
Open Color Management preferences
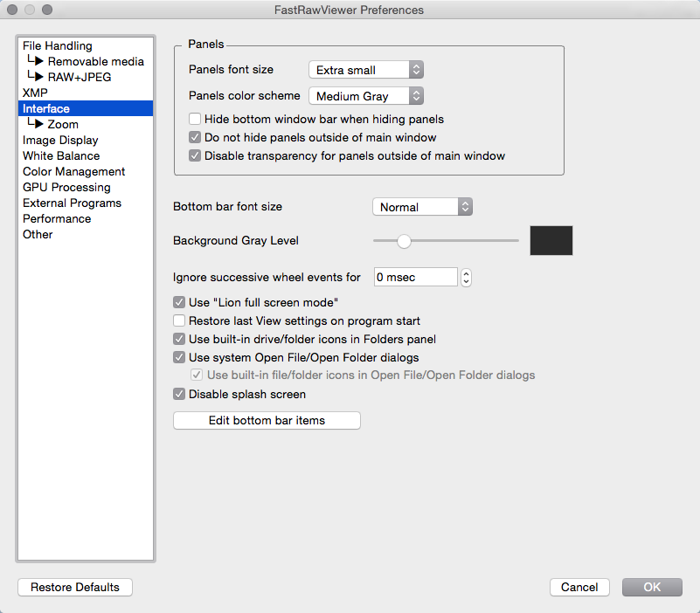click(86, 171)
